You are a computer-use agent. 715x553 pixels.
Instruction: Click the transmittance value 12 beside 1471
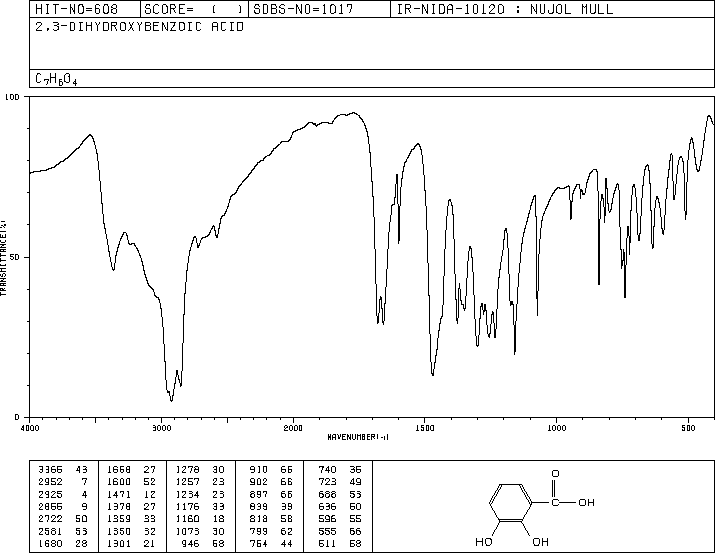[150, 494]
